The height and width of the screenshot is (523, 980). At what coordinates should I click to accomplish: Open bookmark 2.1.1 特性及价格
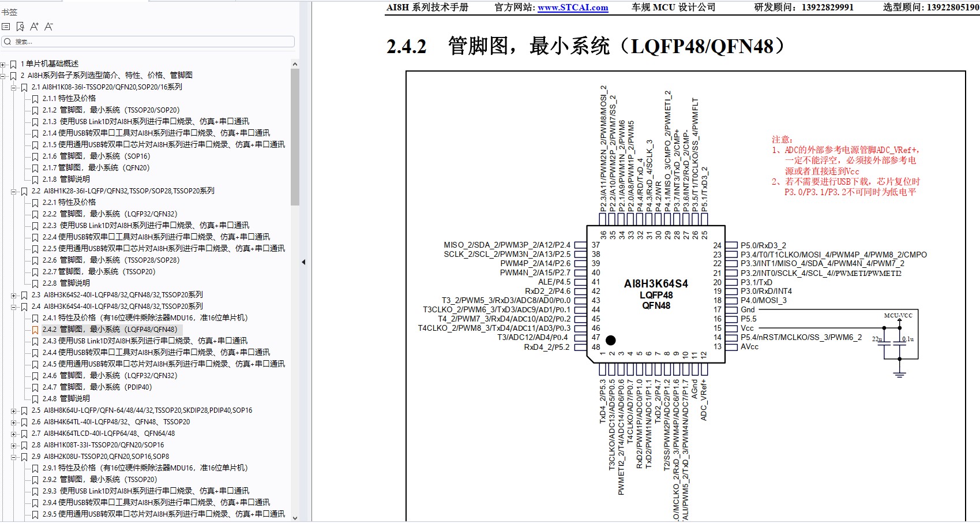(x=69, y=98)
